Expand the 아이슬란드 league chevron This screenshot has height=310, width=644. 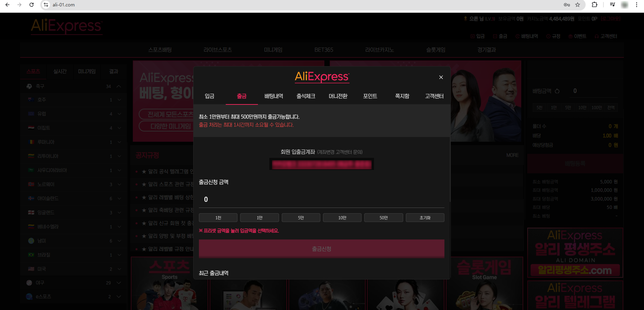pos(119,198)
